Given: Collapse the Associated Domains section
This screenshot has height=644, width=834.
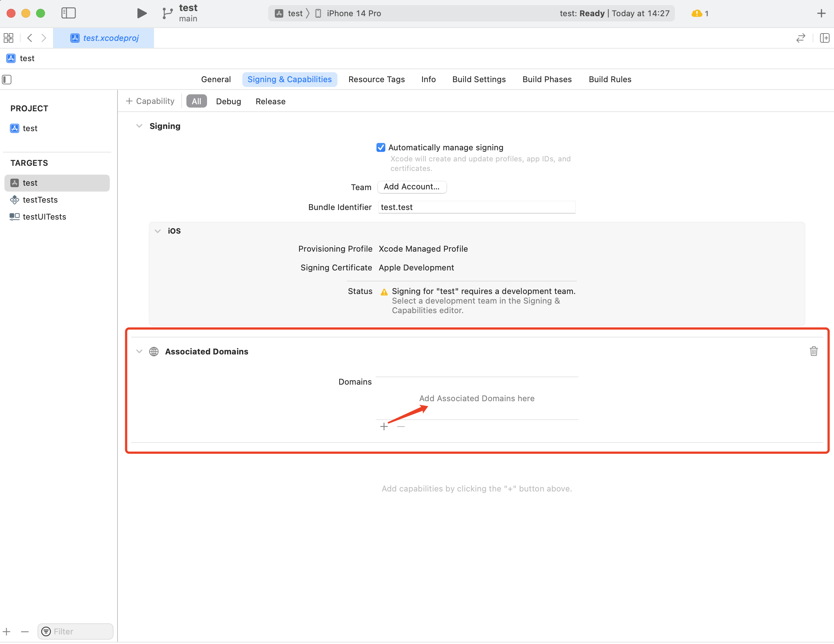Looking at the screenshot, I should click(x=139, y=350).
